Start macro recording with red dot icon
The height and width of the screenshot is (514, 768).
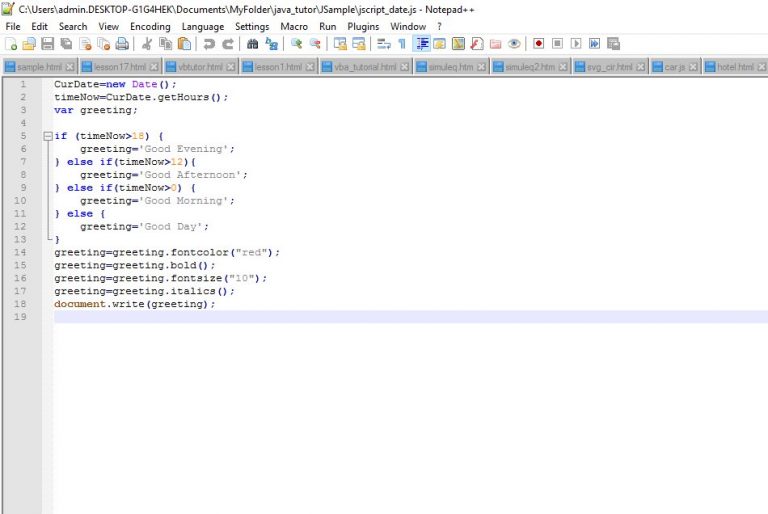539,44
